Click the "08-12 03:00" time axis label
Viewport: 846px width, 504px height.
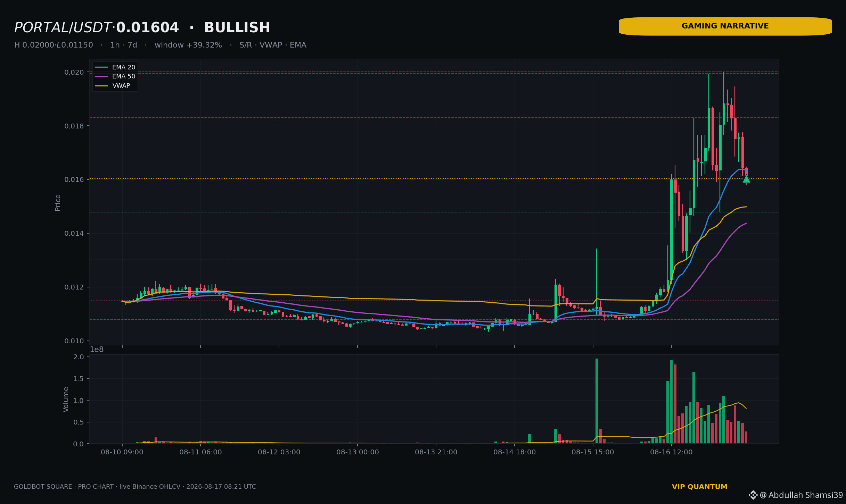coord(279,452)
